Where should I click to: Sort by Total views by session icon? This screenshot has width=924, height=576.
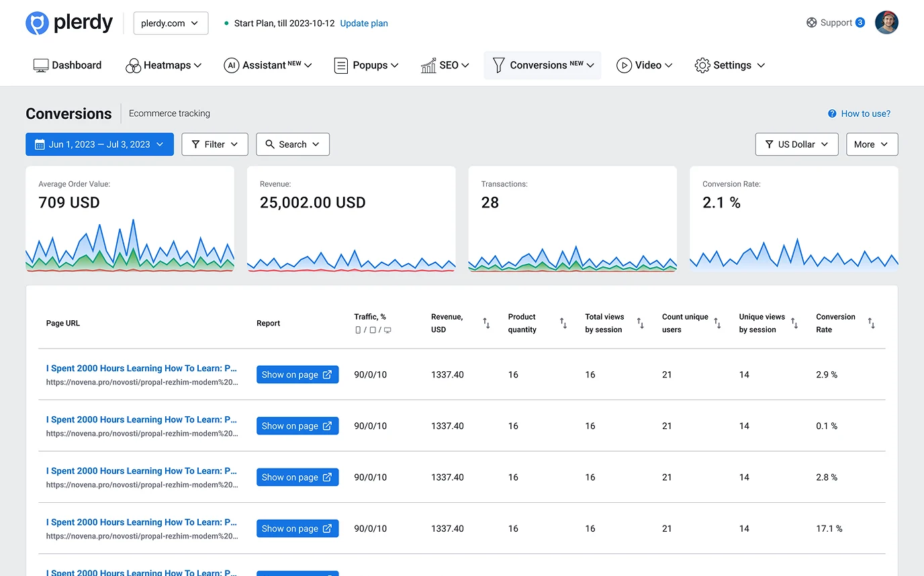640,323
